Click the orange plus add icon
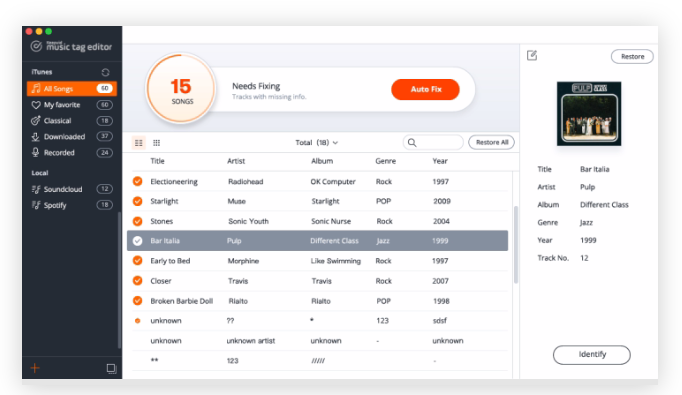 click(x=35, y=368)
